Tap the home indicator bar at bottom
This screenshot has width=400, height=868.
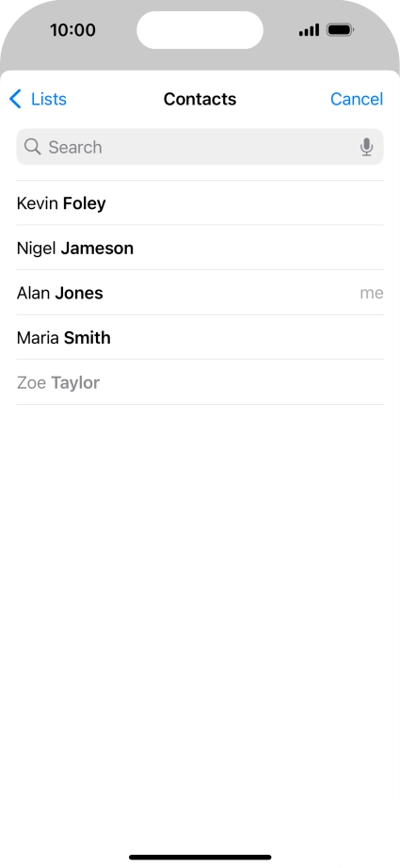[x=200, y=857]
